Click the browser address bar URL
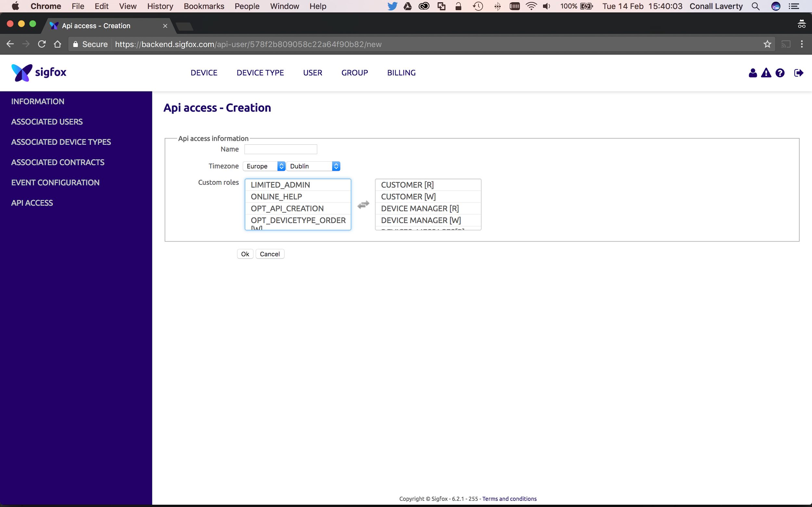 tap(248, 44)
